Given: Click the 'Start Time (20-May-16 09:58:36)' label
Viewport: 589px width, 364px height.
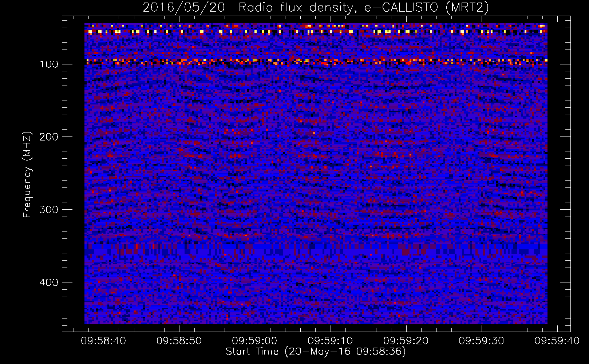Looking at the screenshot, I should pyautogui.click(x=316, y=352).
